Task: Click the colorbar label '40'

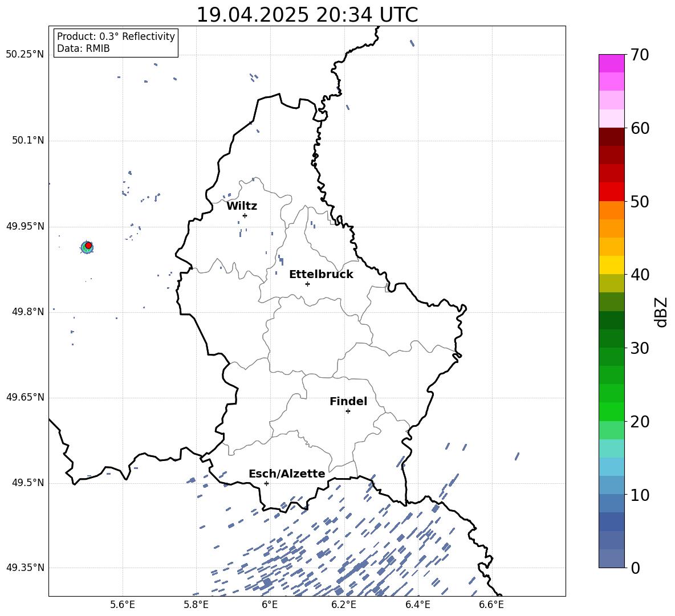Action: (x=640, y=275)
